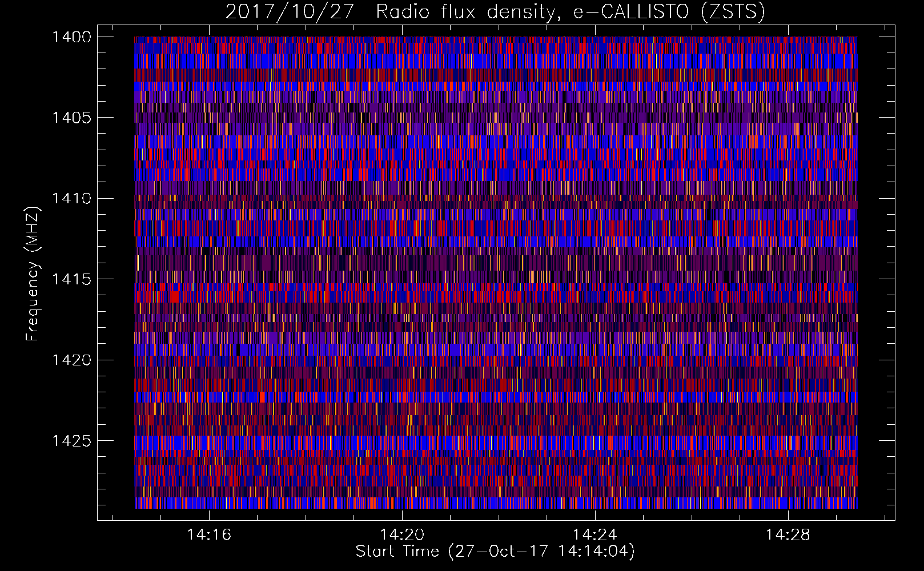The height and width of the screenshot is (571, 924).
Task: Click the 1405 frequency tick label
Action: (x=71, y=118)
